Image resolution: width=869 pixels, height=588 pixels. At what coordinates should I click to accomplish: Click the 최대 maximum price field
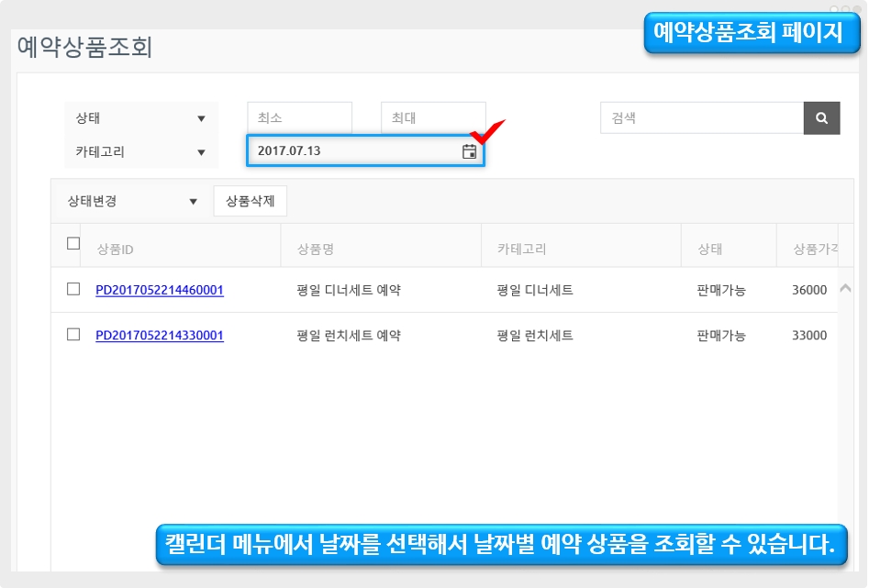coord(433,118)
